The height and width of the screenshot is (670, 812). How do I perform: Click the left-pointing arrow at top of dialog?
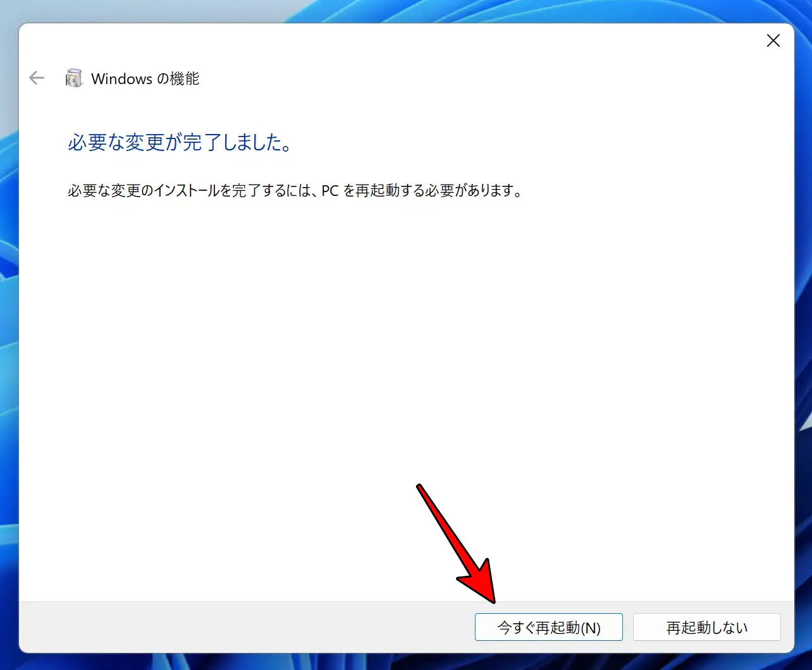36,78
